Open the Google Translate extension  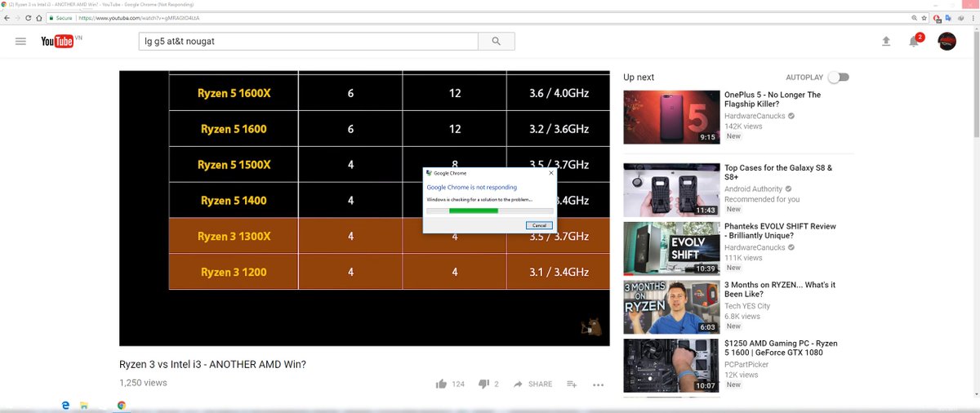pyautogui.click(x=948, y=17)
